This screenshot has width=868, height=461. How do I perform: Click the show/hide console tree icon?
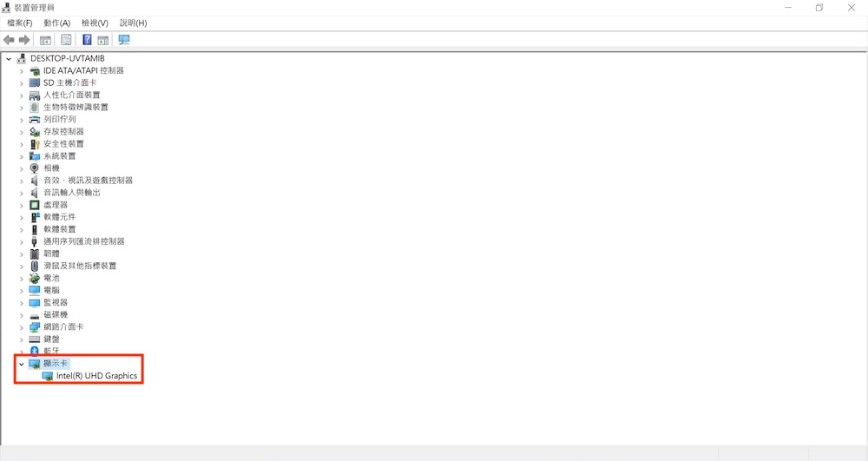45,40
